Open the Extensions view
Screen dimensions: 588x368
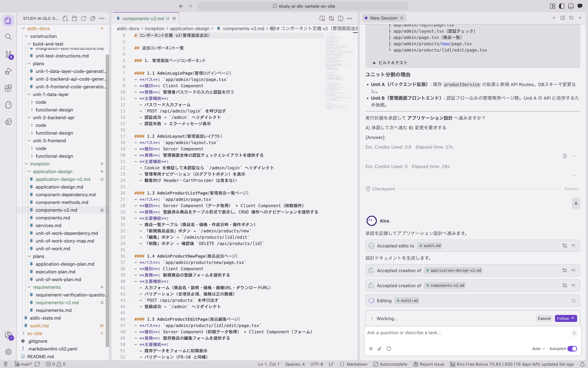8,88
